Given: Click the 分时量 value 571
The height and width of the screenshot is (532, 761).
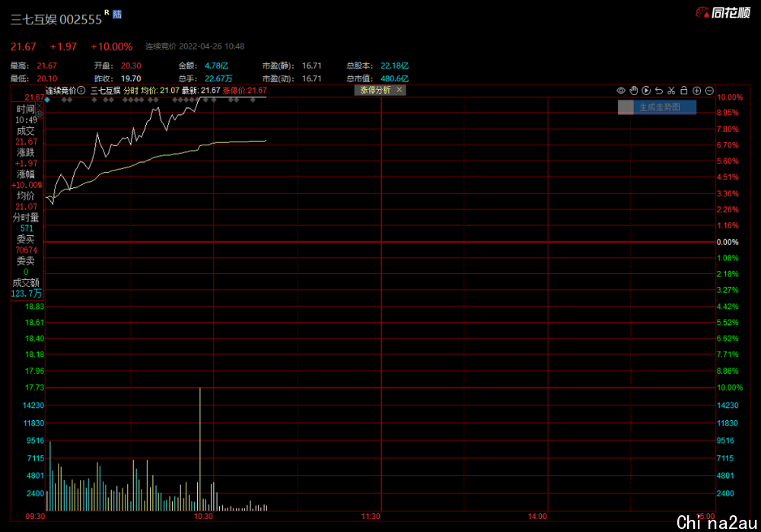Looking at the screenshot, I should (x=27, y=228).
